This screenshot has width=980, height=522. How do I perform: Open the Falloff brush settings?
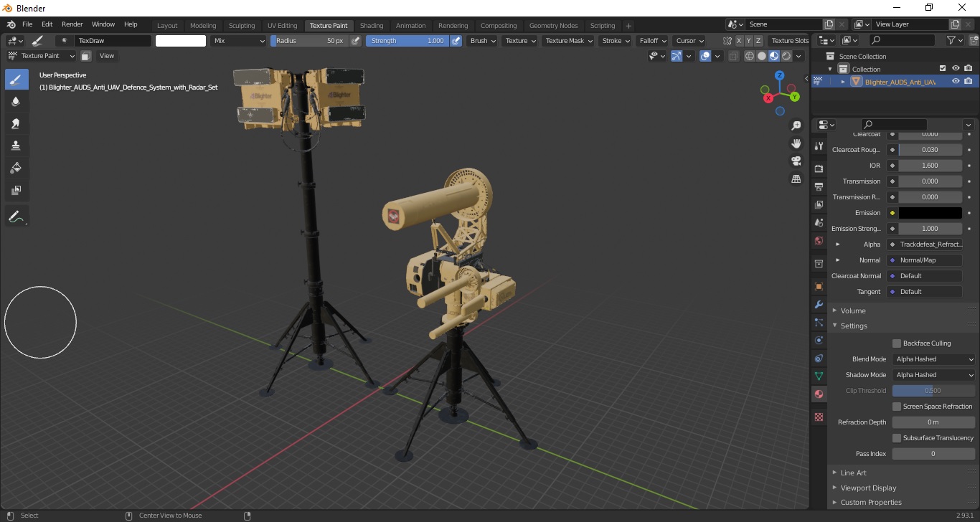coord(653,41)
